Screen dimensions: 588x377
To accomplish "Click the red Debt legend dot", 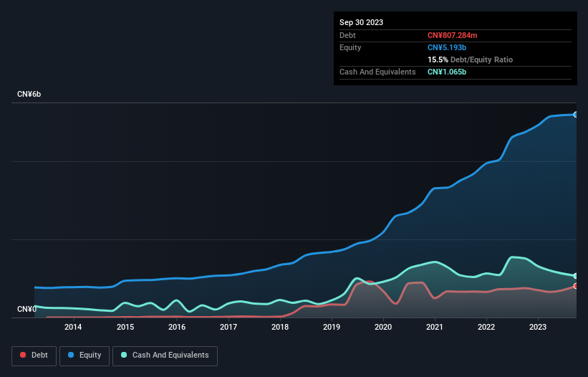I will pyautogui.click(x=23, y=355).
